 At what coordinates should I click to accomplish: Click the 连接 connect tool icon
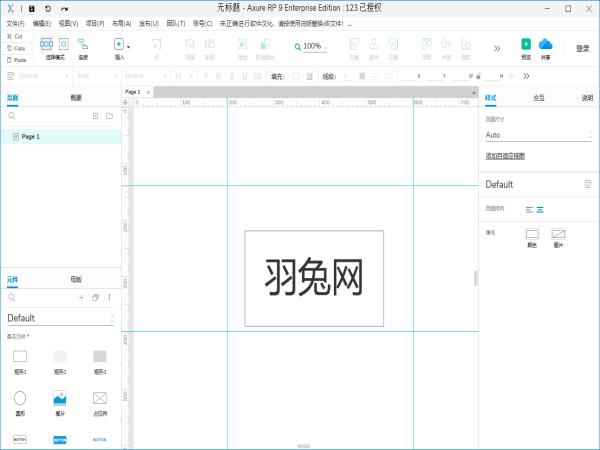click(83, 44)
